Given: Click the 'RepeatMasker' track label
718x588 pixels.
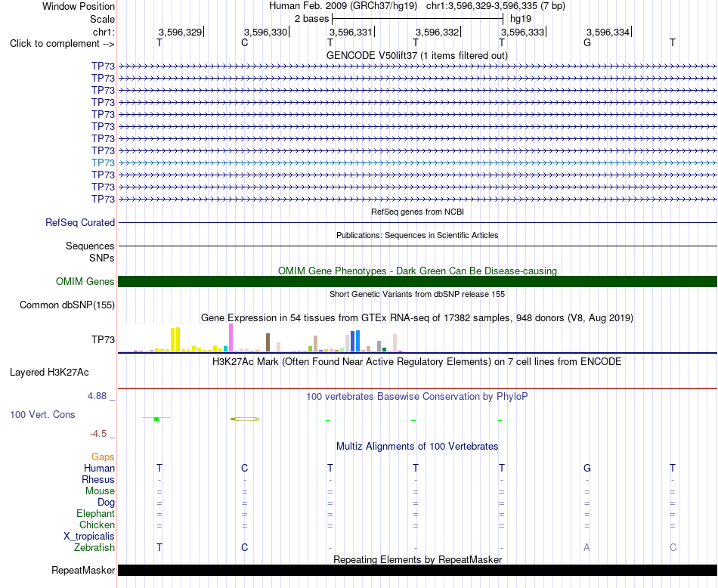Looking at the screenshot, I should (83, 570).
